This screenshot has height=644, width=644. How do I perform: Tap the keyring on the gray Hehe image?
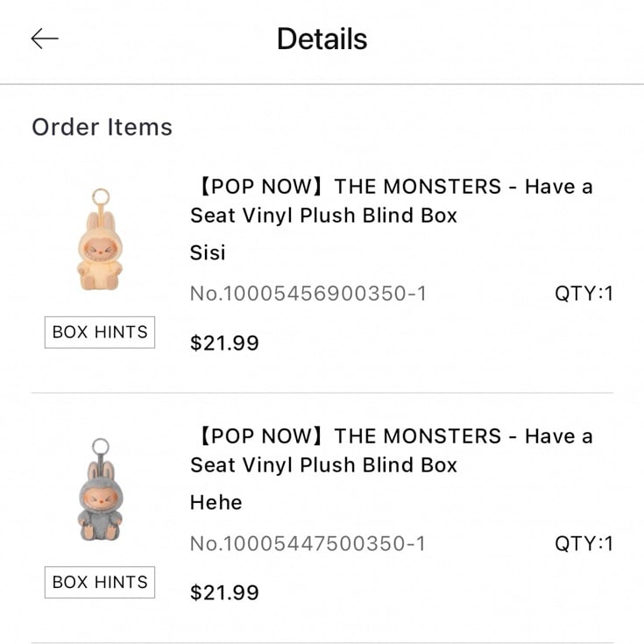(x=101, y=447)
